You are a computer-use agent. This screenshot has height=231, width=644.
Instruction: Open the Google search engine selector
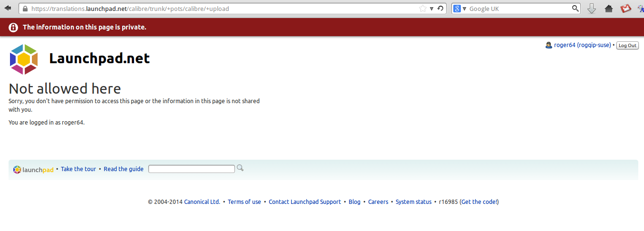[x=460, y=9]
